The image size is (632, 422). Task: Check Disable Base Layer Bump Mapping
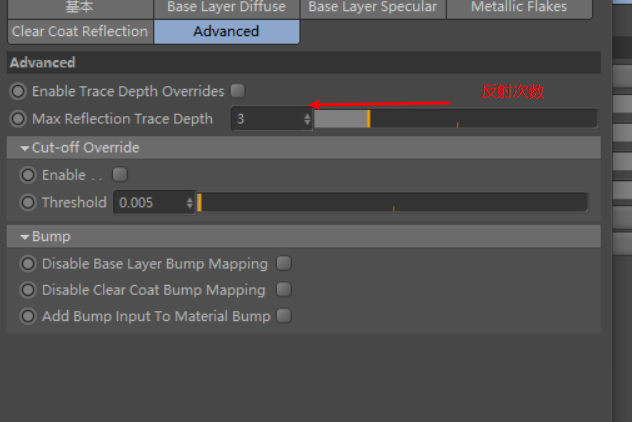click(x=284, y=263)
